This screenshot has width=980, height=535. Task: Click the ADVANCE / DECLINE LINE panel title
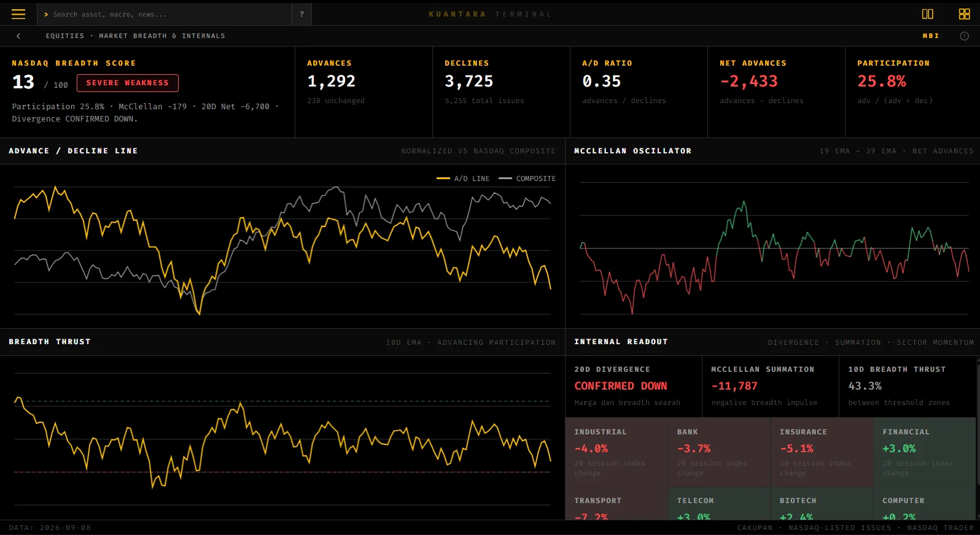click(73, 151)
